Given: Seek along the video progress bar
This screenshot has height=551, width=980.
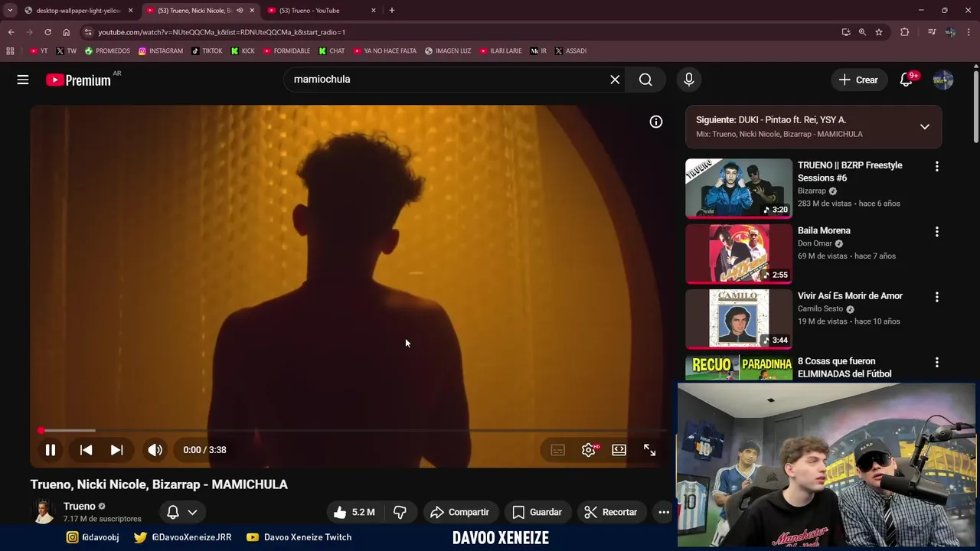Looking at the screenshot, I should click(351, 431).
